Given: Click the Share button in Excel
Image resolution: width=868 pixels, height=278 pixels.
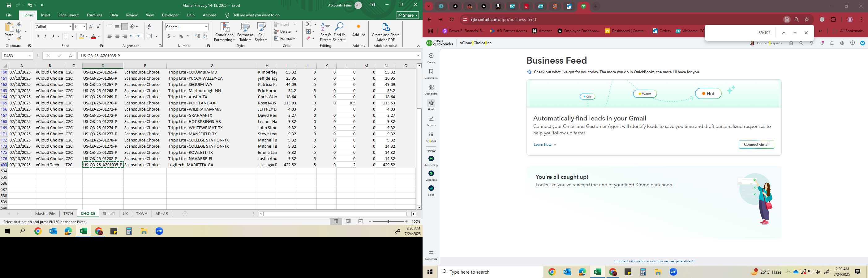Looking at the screenshot, I should coord(408,15).
